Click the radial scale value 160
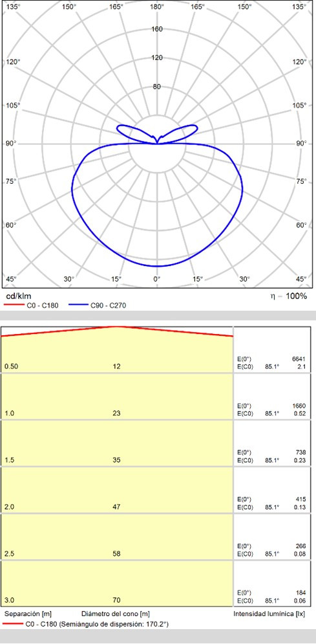The height and width of the screenshot is (644, 316). [x=157, y=28]
